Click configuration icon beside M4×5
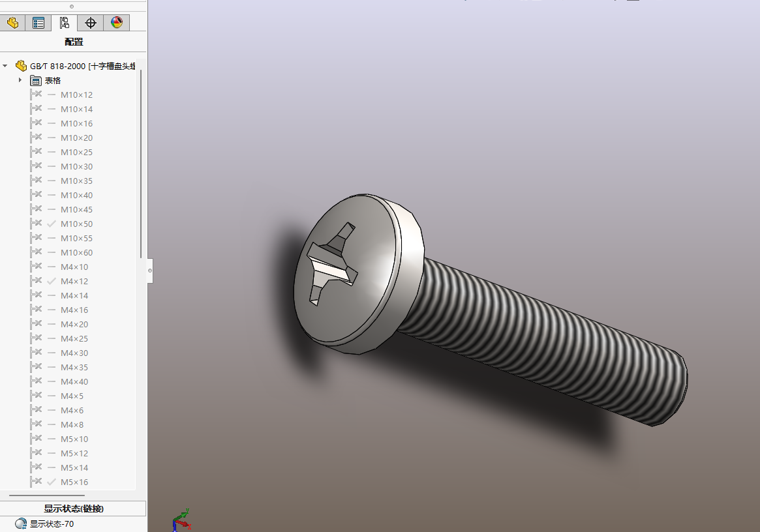Image resolution: width=760 pixels, height=532 pixels. pos(36,395)
